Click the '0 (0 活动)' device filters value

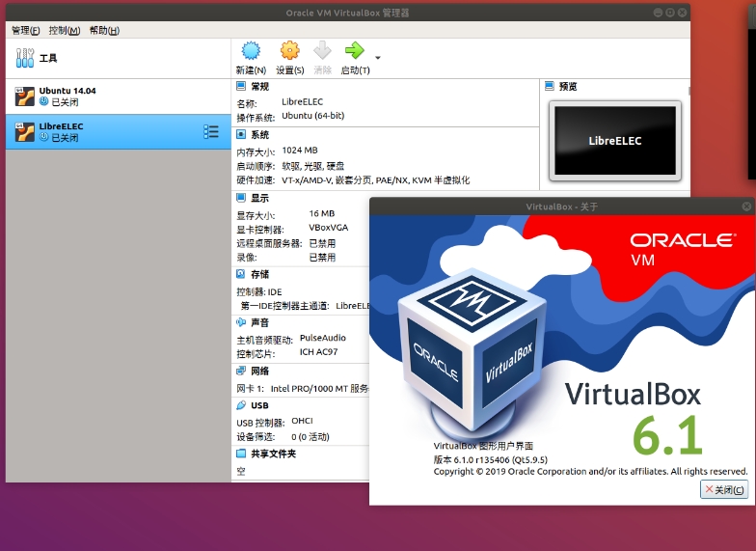pos(310,436)
